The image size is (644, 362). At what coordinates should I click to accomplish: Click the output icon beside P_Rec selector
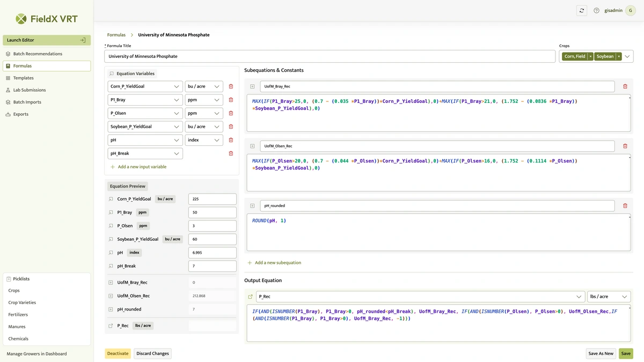tap(250, 297)
